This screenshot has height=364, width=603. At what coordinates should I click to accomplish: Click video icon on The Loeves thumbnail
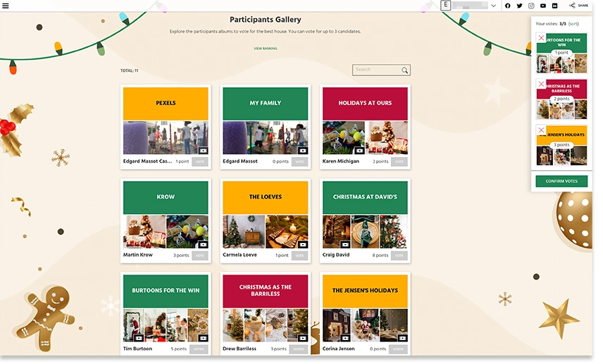(x=303, y=244)
